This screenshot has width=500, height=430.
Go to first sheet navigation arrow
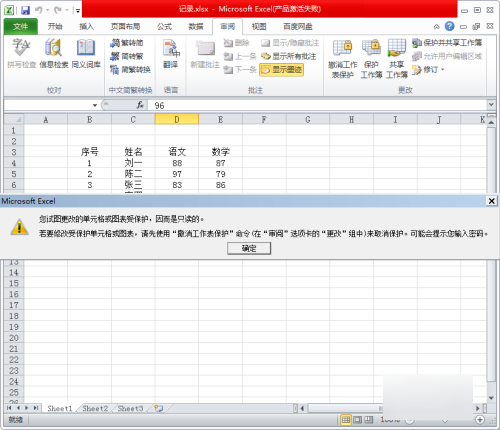point(9,408)
